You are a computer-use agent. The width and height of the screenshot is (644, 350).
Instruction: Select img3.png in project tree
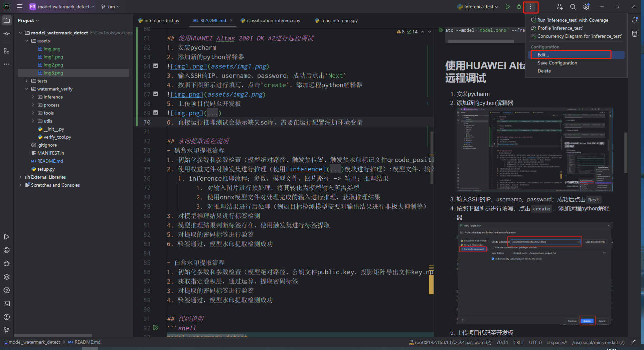(x=73, y=73)
